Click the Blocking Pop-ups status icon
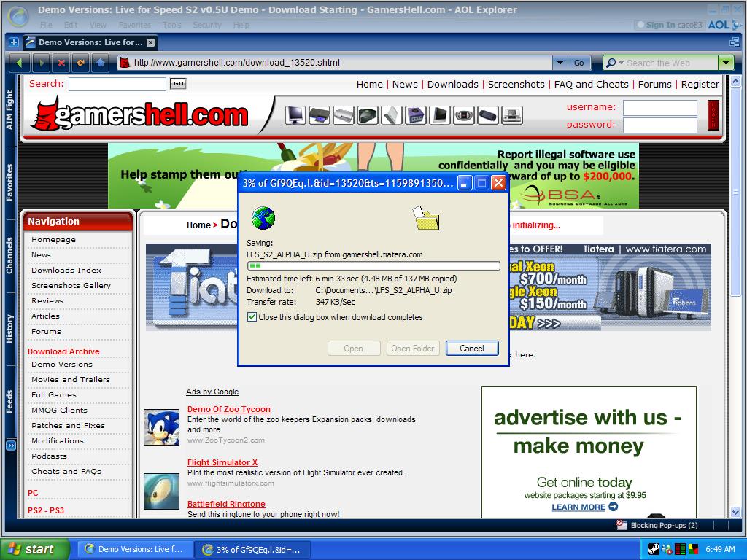 click(x=622, y=525)
